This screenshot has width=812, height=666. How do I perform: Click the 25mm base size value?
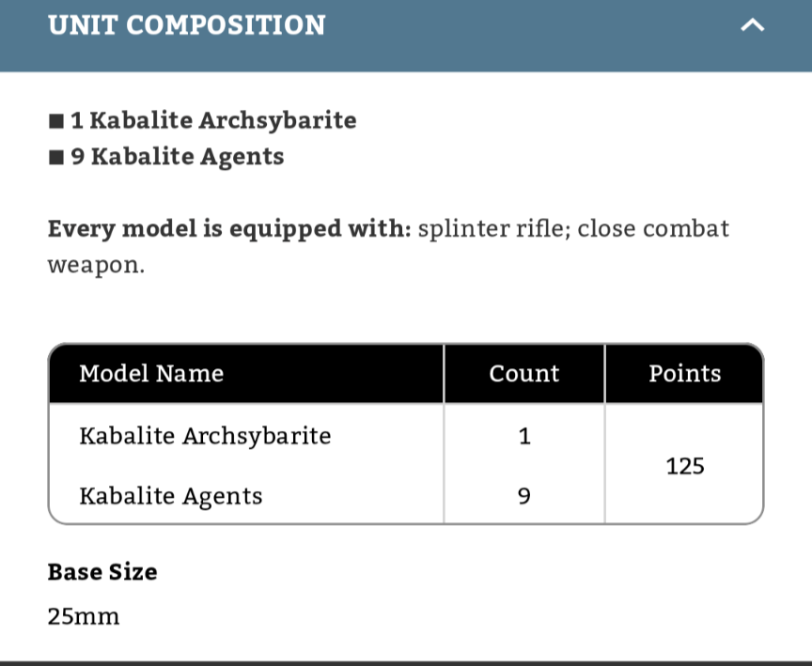[84, 617]
